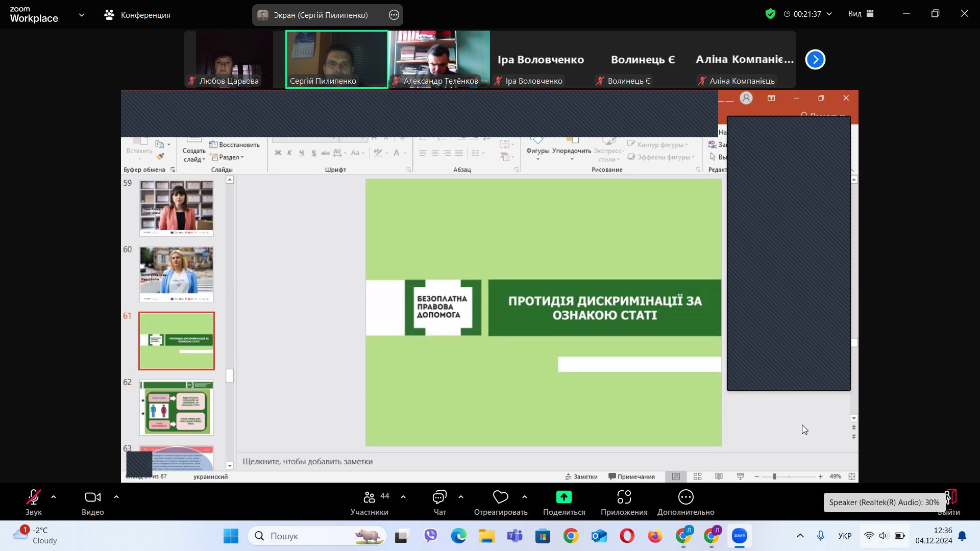Show next participants with blue arrow
The width and height of the screenshot is (980, 551).
(815, 60)
